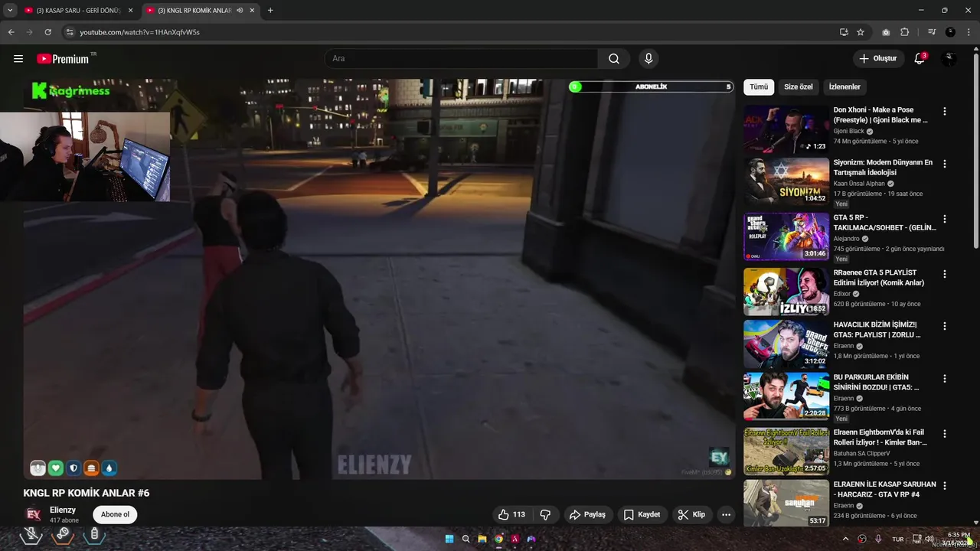Image resolution: width=980 pixels, height=551 pixels.
Task: Click the Oluştur create button
Action: [878, 59]
